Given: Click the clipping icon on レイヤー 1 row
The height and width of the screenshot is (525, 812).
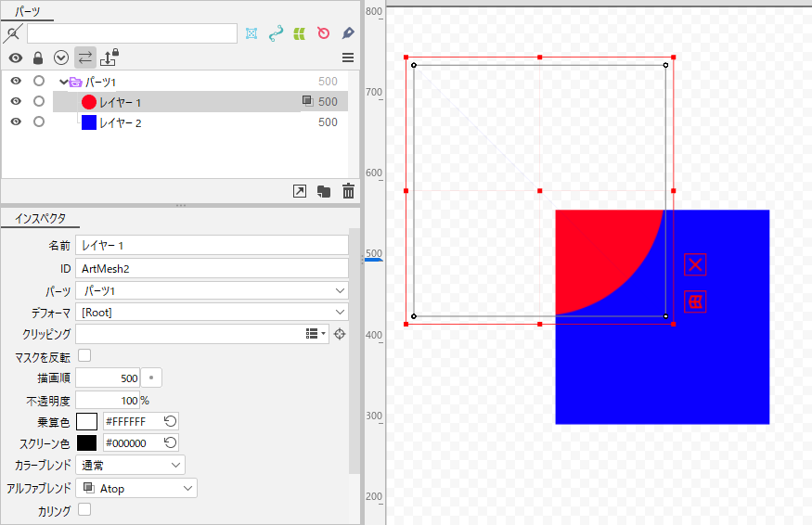Looking at the screenshot, I should [x=307, y=101].
